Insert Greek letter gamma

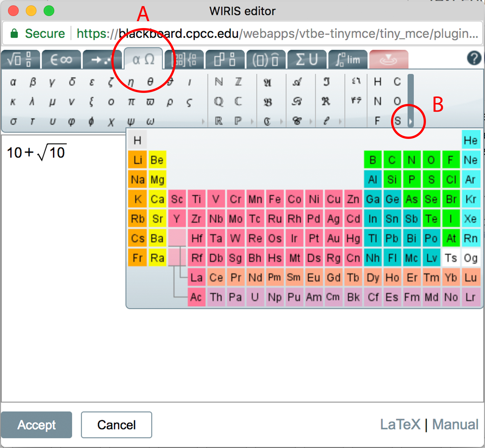(x=52, y=82)
